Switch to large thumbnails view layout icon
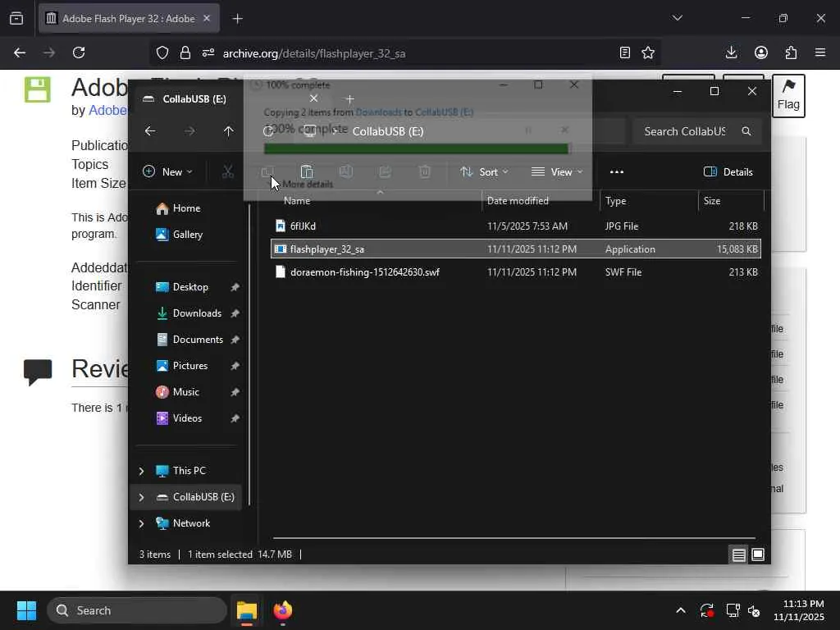Image resolution: width=840 pixels, height=630 pixels. [758, 555]
